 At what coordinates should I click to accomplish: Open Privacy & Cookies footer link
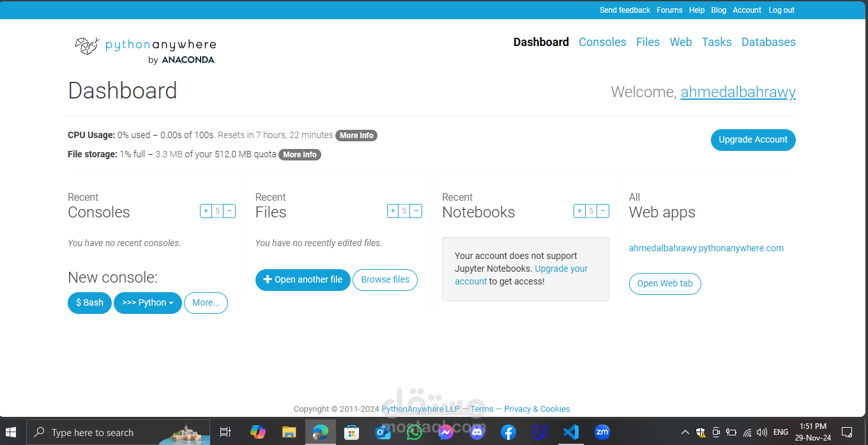coord(537,409)
